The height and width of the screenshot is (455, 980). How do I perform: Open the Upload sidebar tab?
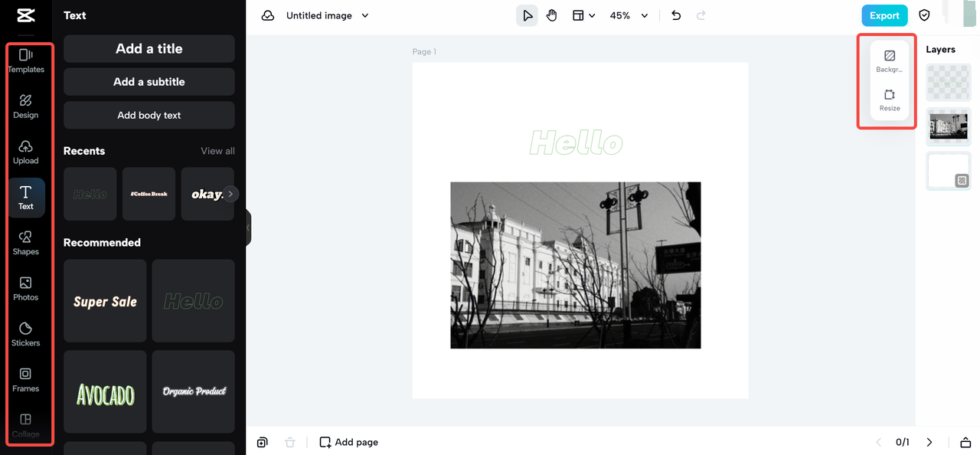click(26, 152)
